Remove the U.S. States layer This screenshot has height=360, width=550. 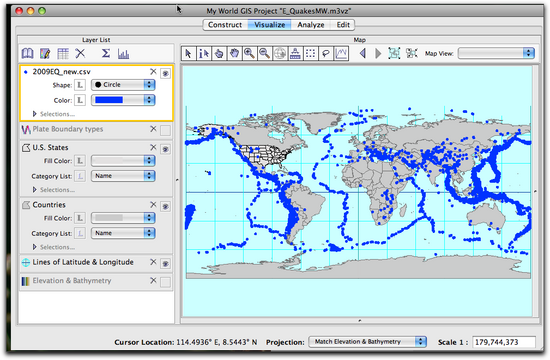click(x=153, y=147)
